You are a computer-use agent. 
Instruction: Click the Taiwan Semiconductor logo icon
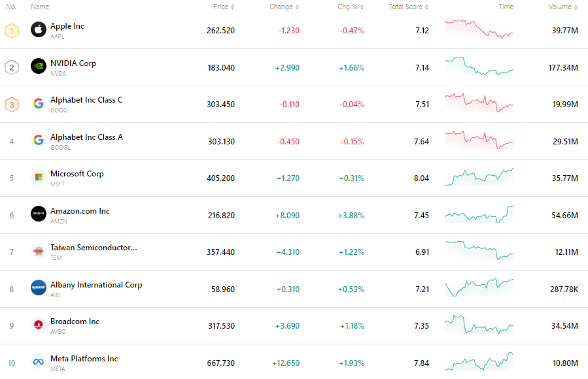click(x=38, y=252)
